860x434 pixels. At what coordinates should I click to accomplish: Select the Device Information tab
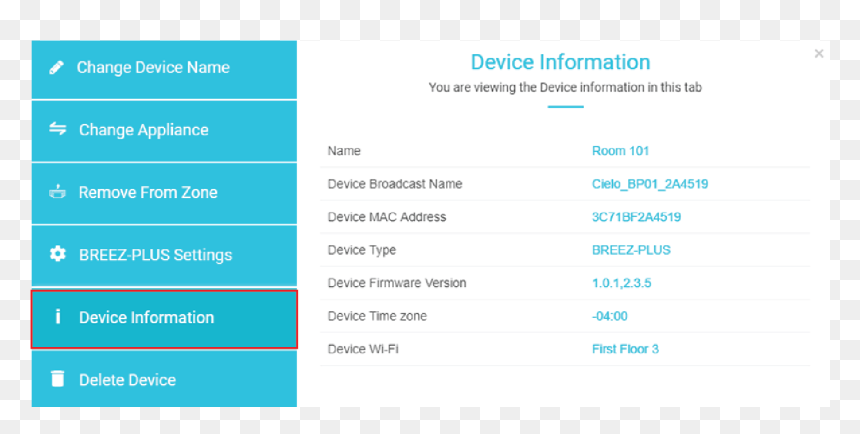coord(164,319)
